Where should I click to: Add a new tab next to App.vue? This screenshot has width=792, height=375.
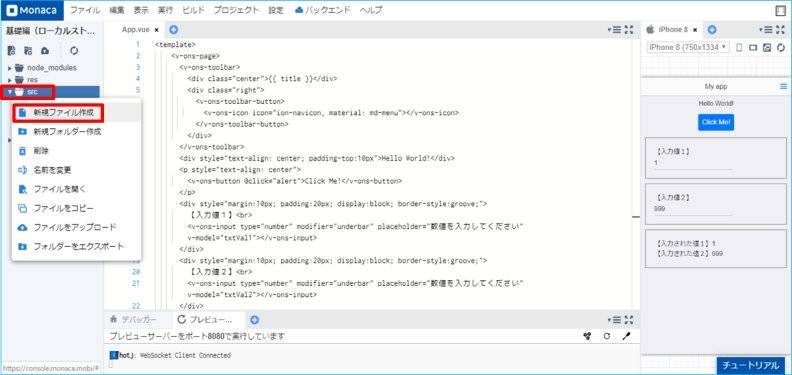tap(173, 30)
